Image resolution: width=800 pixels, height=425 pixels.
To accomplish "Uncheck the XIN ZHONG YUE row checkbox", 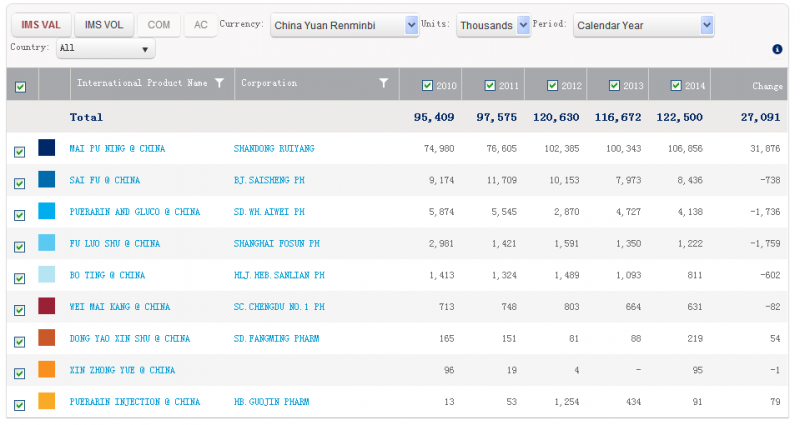I will pos(19,373).
